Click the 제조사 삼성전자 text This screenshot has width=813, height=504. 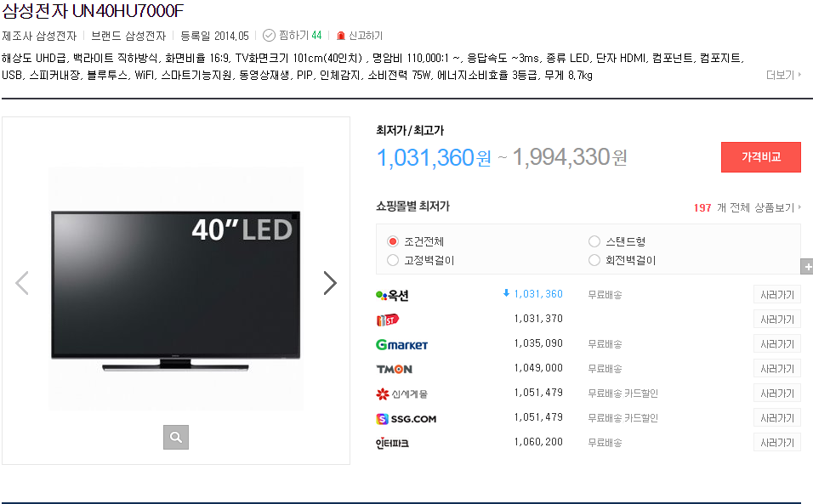39,36
